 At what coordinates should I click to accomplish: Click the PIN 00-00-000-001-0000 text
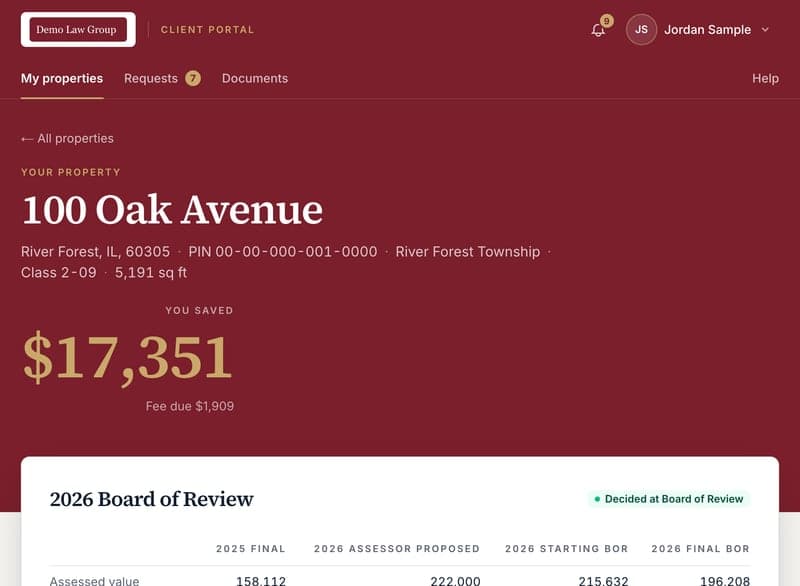click(283, 251)
